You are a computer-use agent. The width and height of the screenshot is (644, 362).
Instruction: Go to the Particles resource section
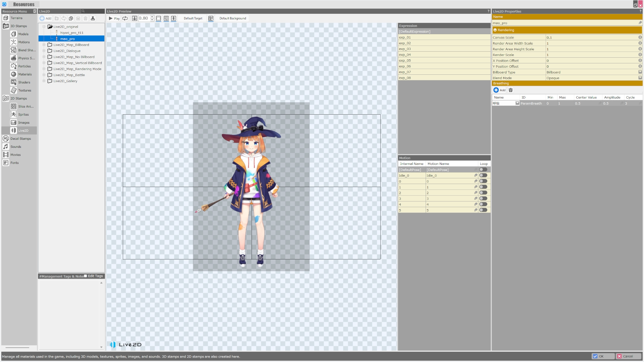24,66
